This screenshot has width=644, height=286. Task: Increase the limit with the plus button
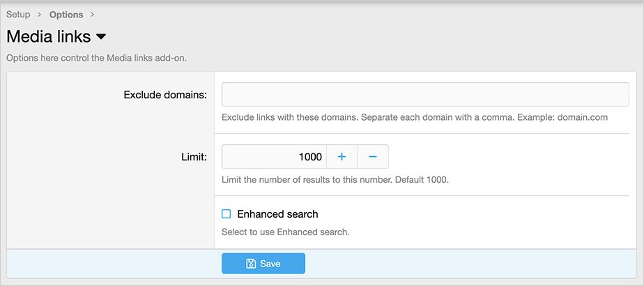coord(342,157)
